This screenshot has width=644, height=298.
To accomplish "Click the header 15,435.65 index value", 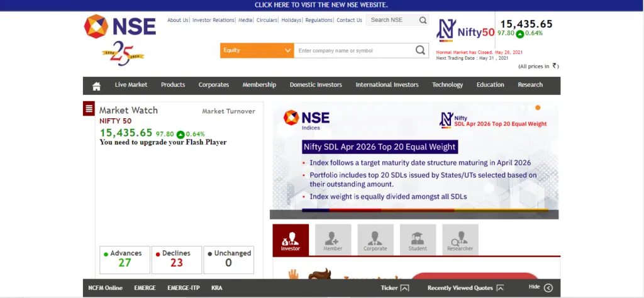I will tap(526, 25).
